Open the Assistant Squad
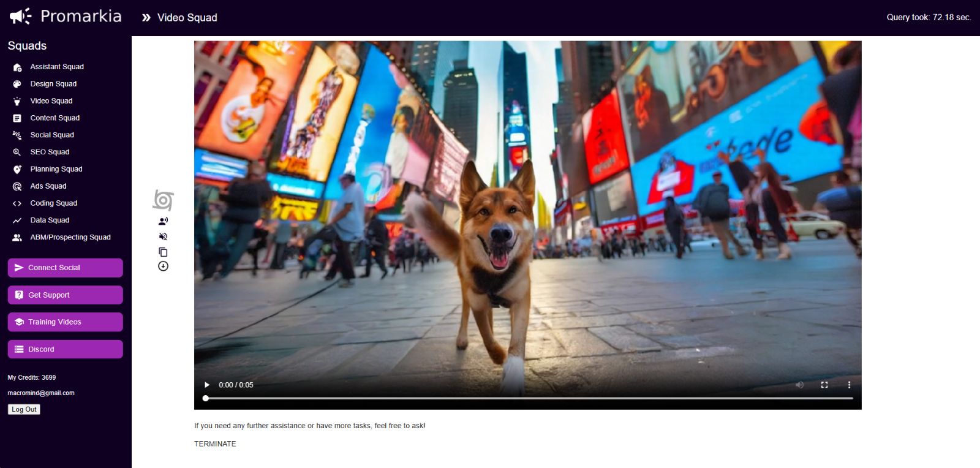The image size is (980, 468). 57,67
